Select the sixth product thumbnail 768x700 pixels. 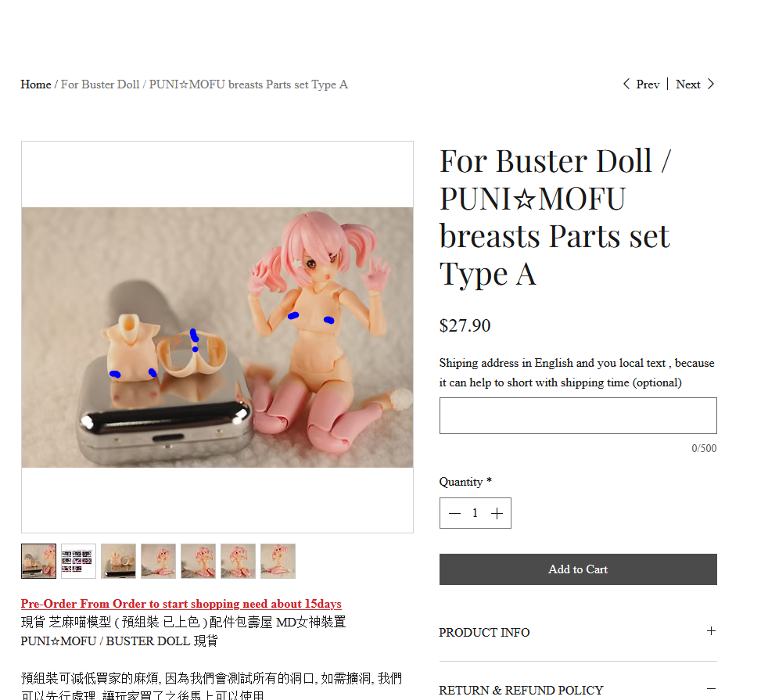(x=238, y=561)
